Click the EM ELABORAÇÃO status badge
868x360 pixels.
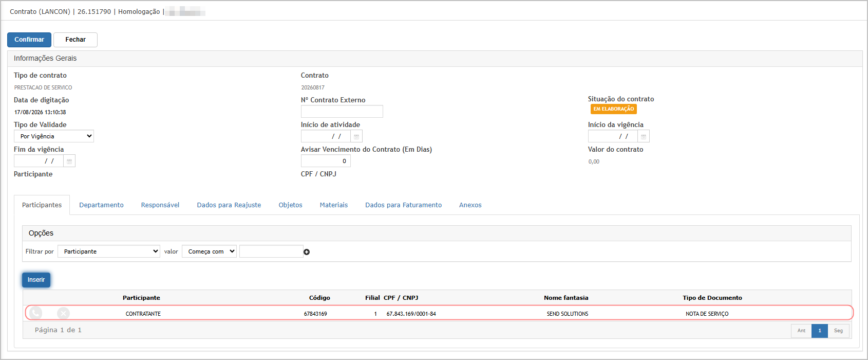point(614,109)
